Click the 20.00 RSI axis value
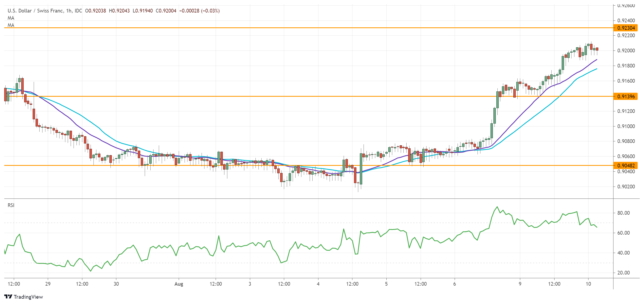Image resolution: width=644 pixels, height=304 pixels. [624, 273]
